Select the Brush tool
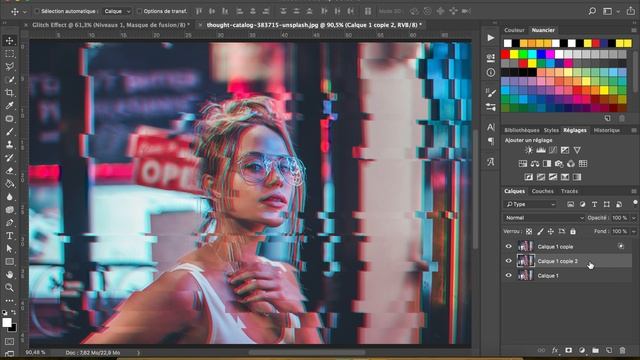The height and width of the screenshot is (360, 640). pos(9,131)
